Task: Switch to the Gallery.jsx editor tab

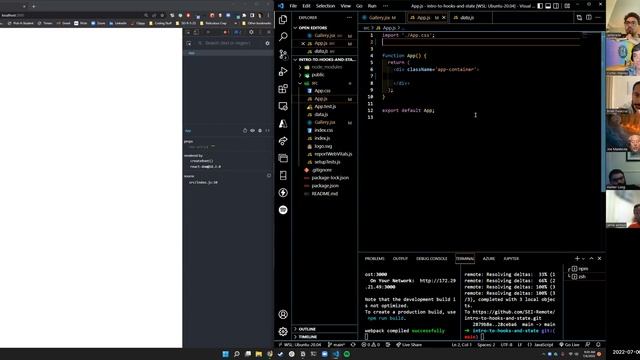Action: click(x=382, y=18)
